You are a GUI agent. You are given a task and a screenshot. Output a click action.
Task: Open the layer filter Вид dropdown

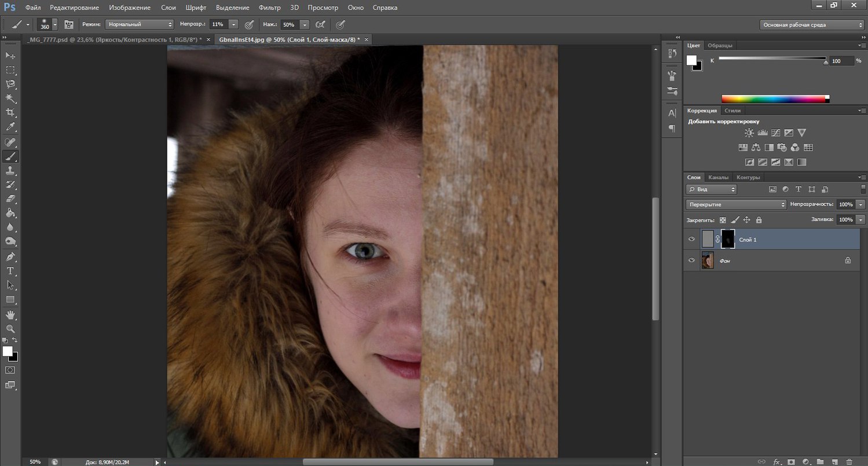711,189
